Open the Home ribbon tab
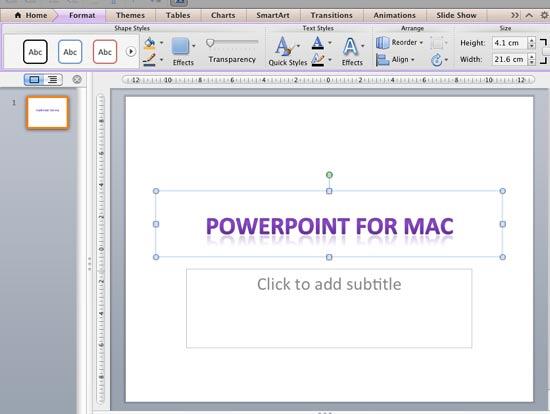Viewport: 550px width, 414px height. tap(31, 15)
